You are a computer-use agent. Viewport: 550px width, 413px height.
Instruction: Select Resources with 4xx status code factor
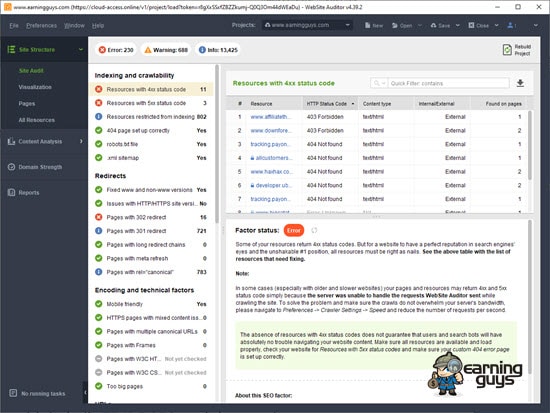152,89
